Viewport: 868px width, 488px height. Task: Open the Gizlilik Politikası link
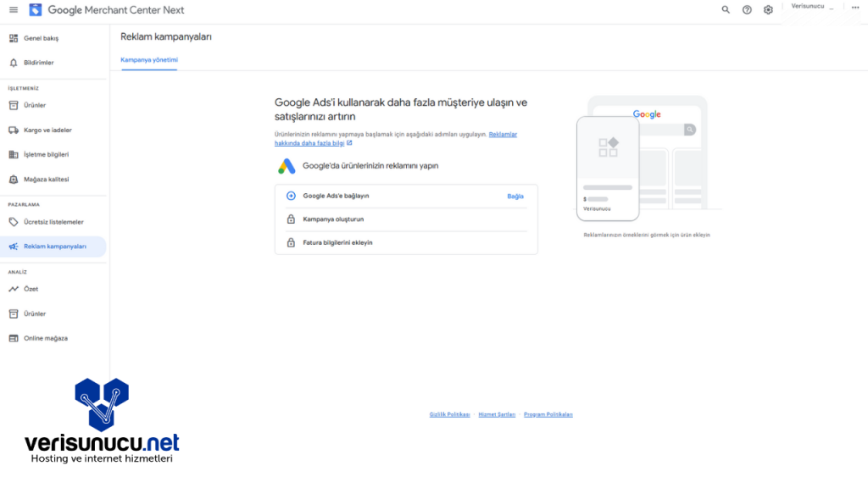click(449, 414)
